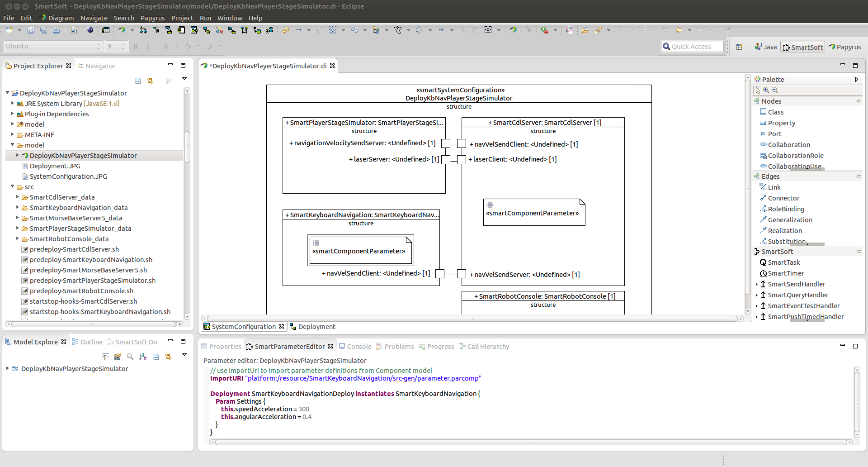Select the palette Zoom In tool

[766, 90]
